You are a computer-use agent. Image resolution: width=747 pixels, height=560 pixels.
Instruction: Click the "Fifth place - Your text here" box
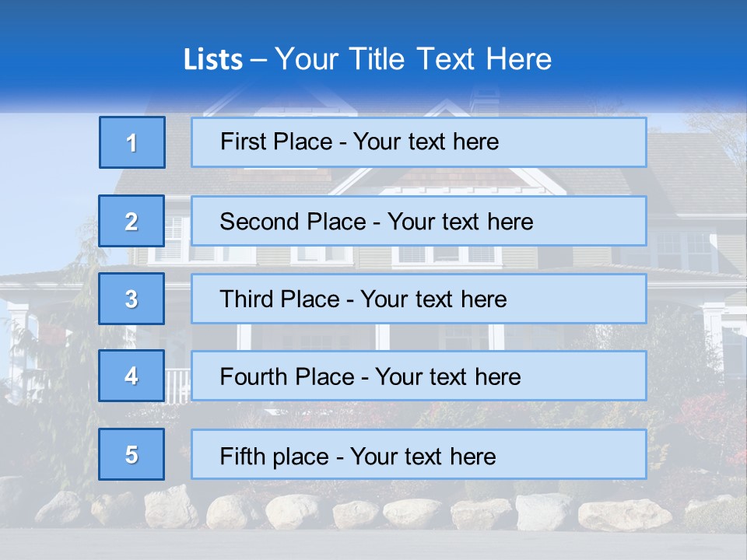pyautogui.click(x=419, y=454)
